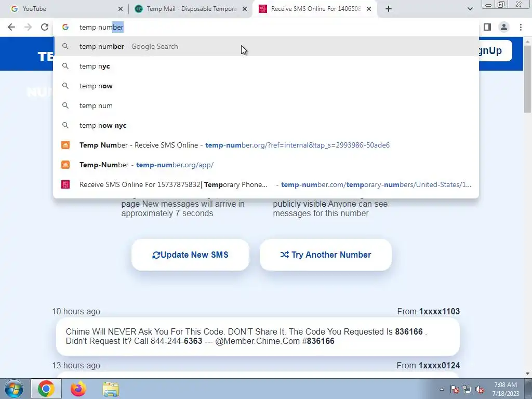Click the '13 hours ago' timestamp

pyautogui.click(x=76, y=365)
